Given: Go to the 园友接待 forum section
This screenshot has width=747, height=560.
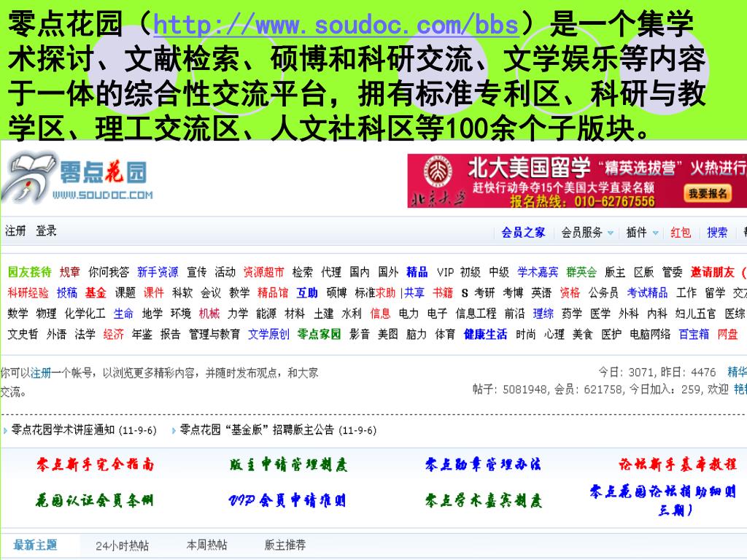Looking at the screenshot, I should click(x=29, y=272).
